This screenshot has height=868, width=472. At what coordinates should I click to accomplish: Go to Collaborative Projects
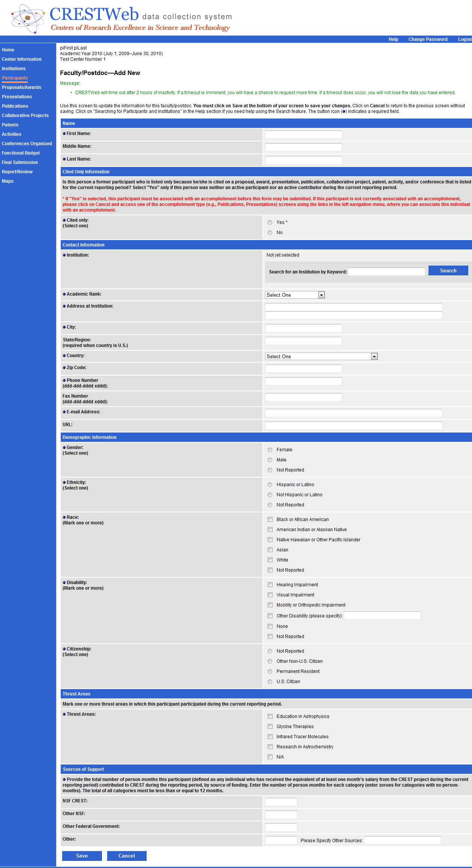coord(25,116)
